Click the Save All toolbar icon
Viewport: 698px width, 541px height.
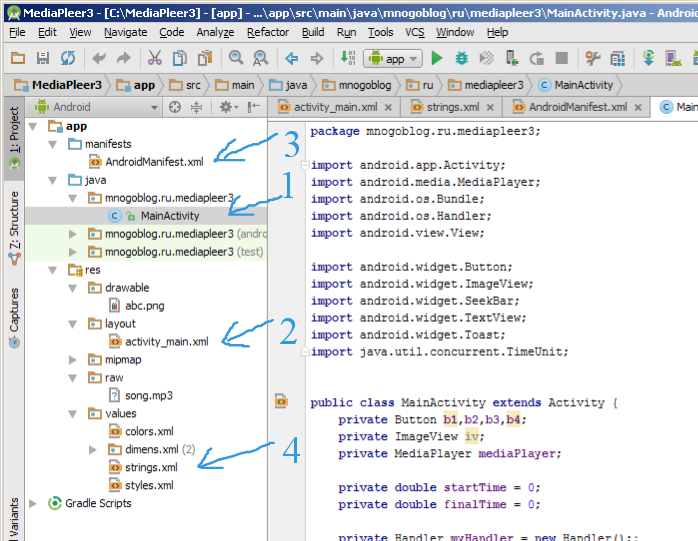(44, 59)
